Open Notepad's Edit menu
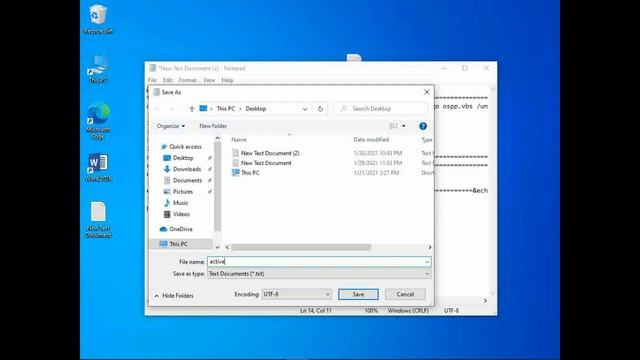Viewport: 640px width, 360px height. click(167, 80)
